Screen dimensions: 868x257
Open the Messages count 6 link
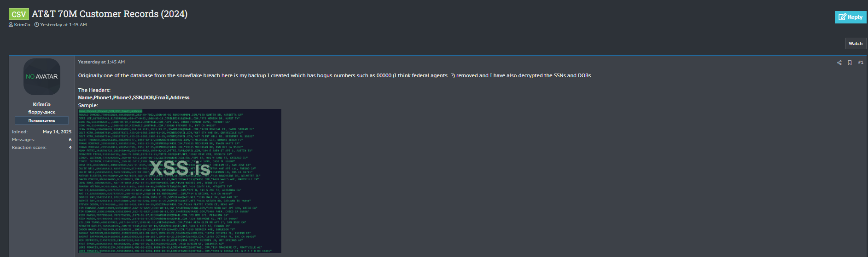70,139
